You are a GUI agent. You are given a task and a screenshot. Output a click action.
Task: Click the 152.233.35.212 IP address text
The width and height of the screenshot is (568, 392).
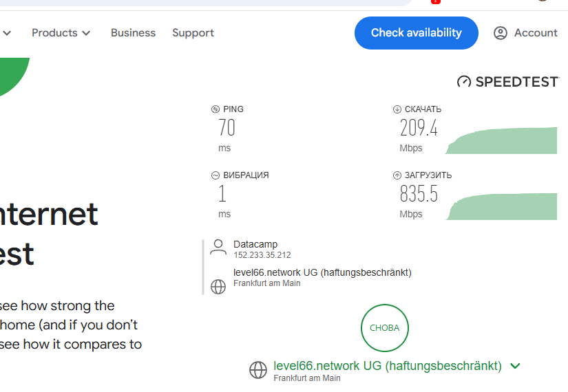click(262, 255)
